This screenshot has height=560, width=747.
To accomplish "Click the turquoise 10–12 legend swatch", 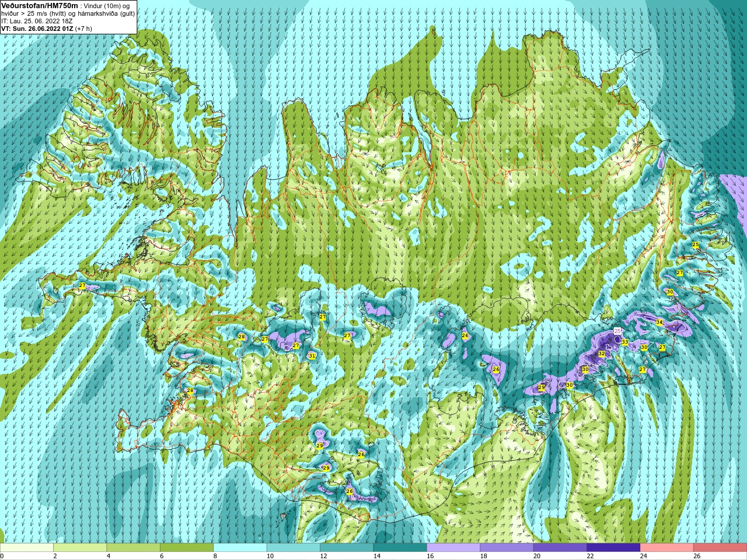I will tap(294, 548).
